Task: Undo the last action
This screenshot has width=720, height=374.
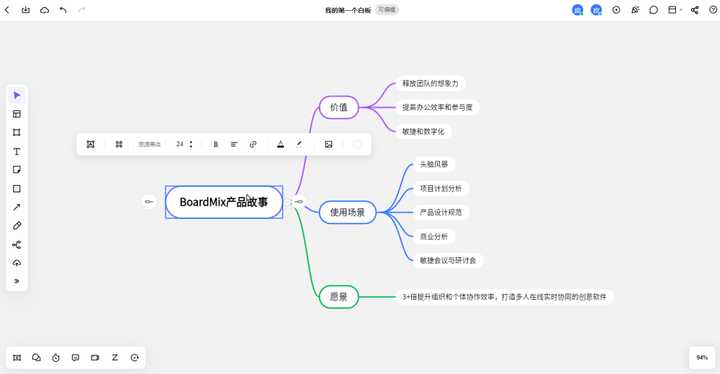Action: click(x=63, y=10)
